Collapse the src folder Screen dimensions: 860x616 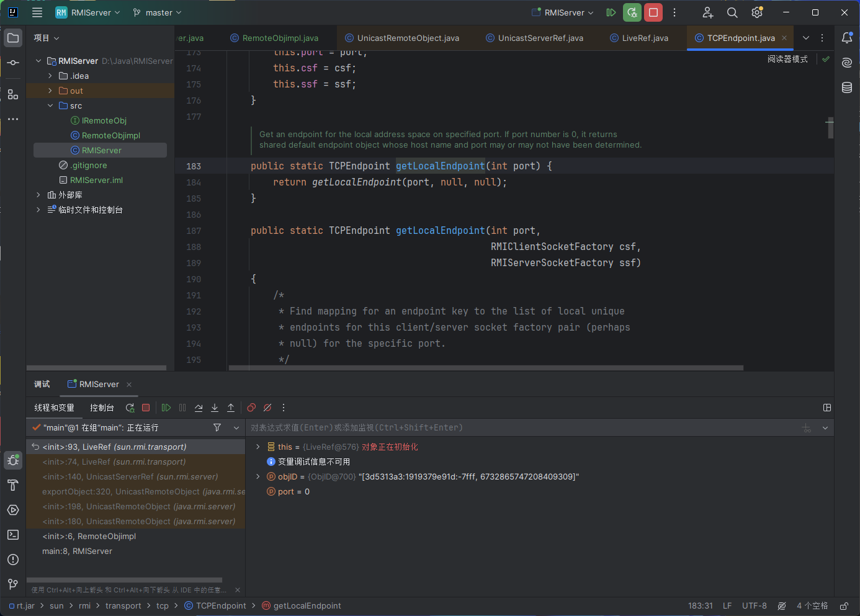click(50, 105)
